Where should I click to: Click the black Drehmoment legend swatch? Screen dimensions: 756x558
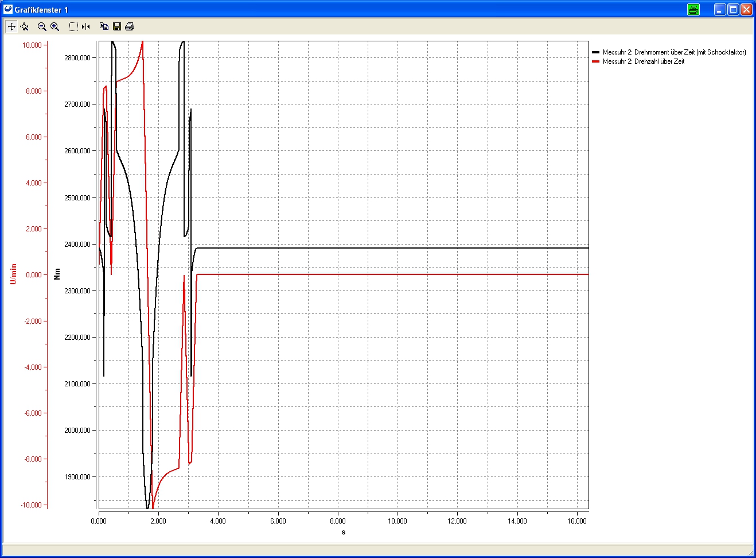click(595, 52)
